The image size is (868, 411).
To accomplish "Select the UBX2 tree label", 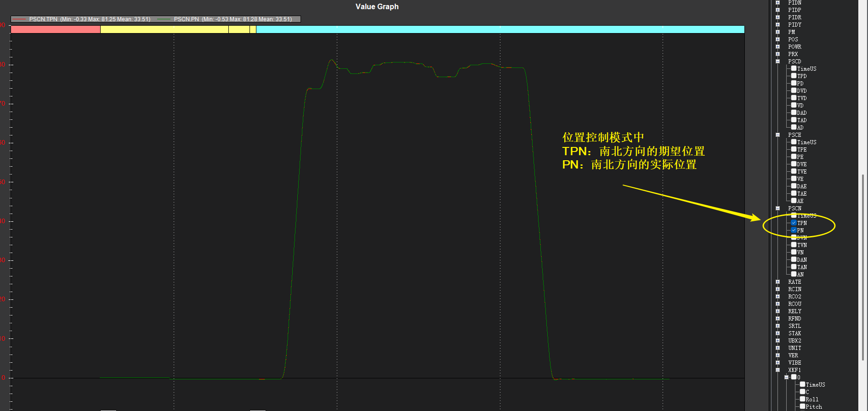I will point(794,341).
